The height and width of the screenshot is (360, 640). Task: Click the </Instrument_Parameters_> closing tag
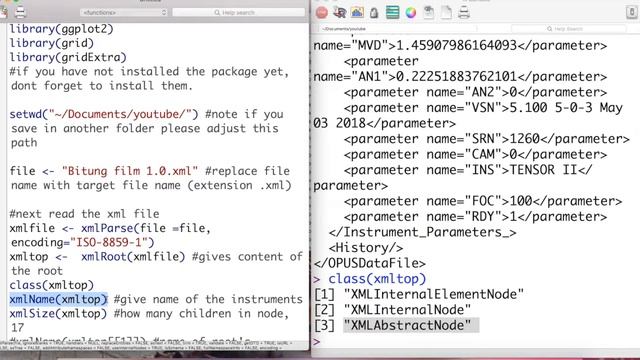(x=422, y=232)
